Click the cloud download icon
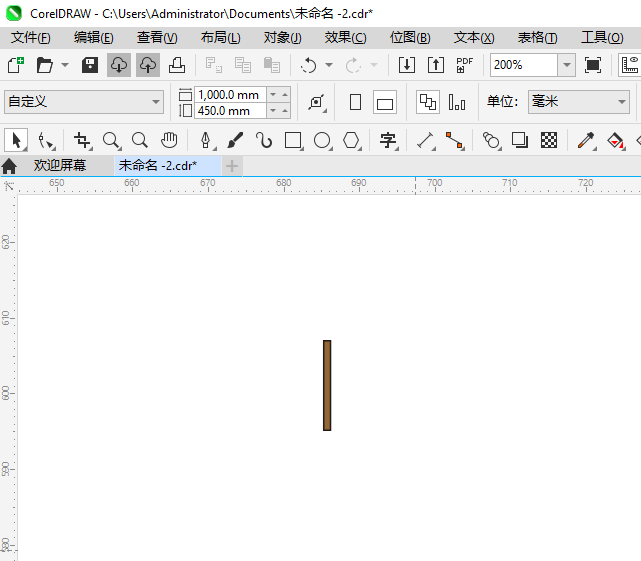Screen dimensions: 641x561 pos(119,65)
